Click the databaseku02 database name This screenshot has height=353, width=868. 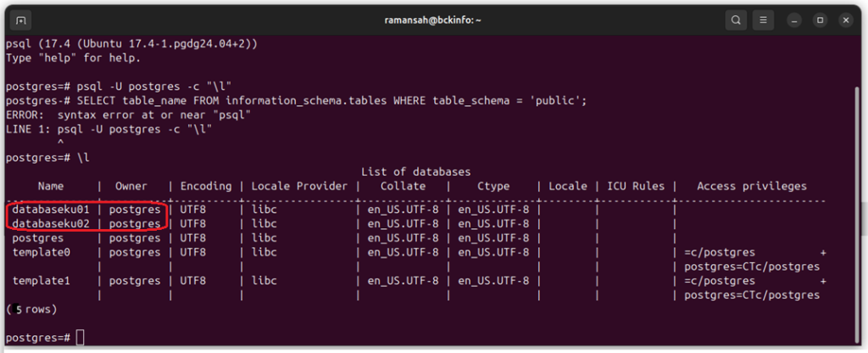click(x=51, y=224)
